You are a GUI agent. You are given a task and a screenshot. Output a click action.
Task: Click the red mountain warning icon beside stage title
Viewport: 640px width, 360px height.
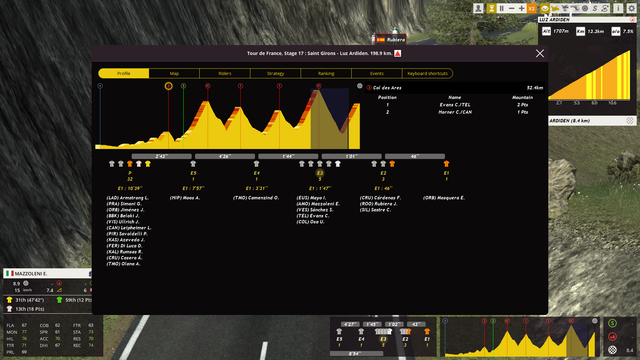coord(397,53)
